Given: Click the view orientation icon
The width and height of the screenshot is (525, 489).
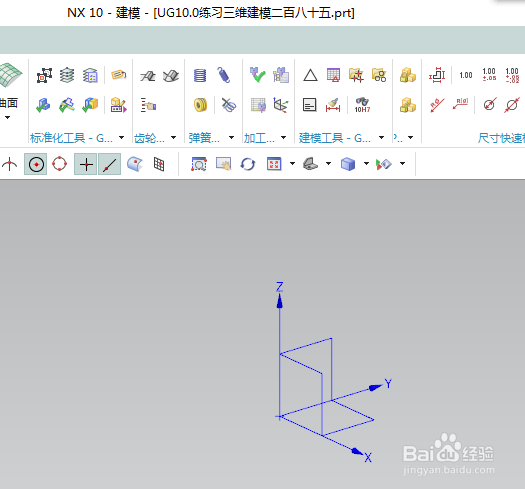Looking at the screenshot, I should [310, 164].
